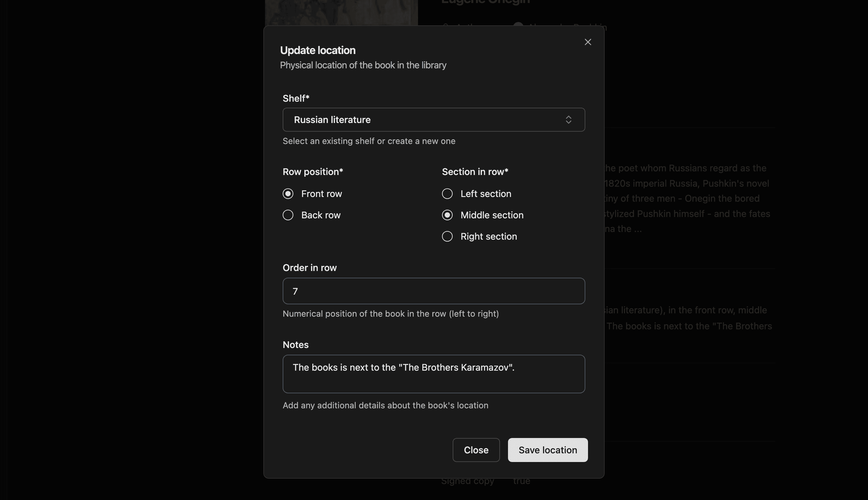Choose the Middle section radio button

tap(447, 215)
